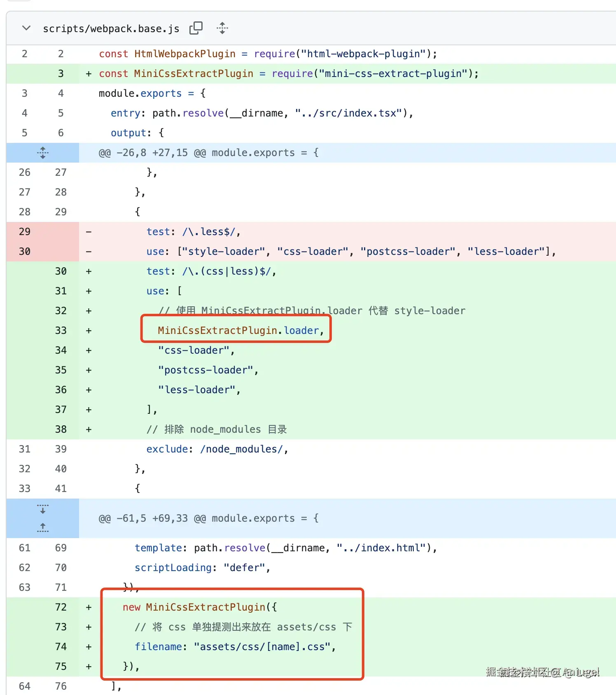Click code MiniCssExtractPlugin.loader,
Screen dimensions: 616x695
(241, 331)
